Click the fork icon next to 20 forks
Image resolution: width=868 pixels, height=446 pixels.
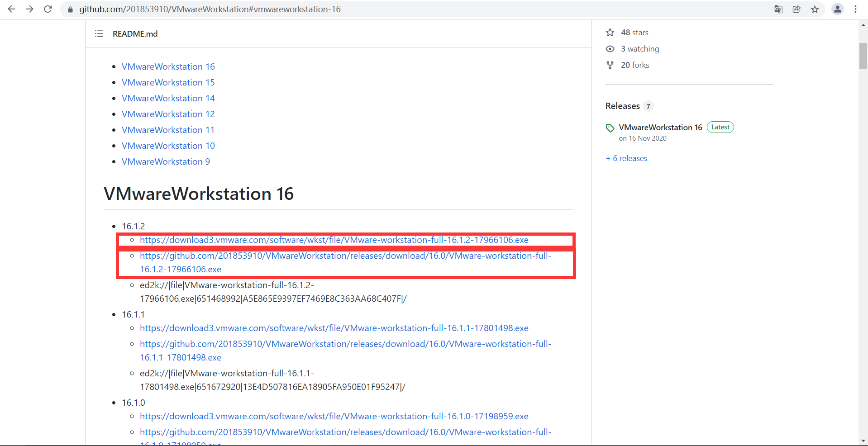tap(610, 65)
